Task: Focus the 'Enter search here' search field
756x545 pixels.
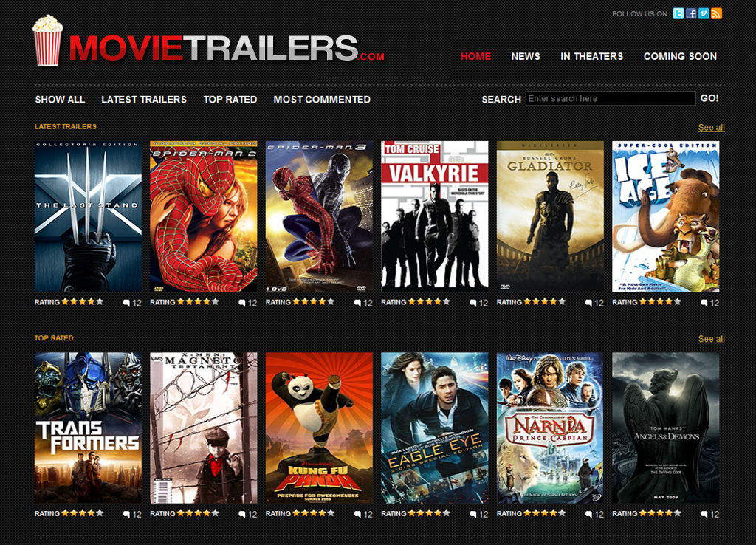Action: tap(611, 98)
